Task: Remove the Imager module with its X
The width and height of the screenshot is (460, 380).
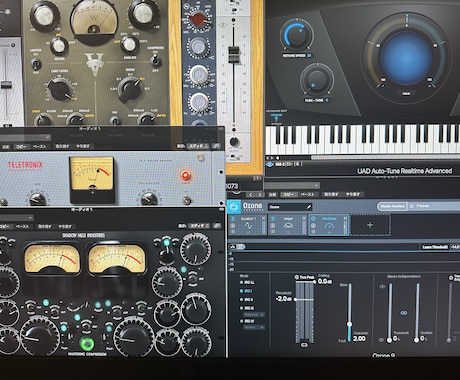Action: [x=304, y=218]
